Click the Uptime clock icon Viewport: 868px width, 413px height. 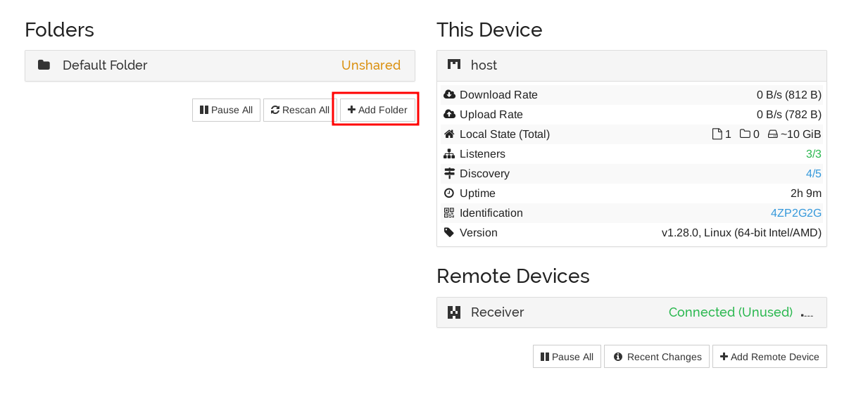click(x=449, y=193)
